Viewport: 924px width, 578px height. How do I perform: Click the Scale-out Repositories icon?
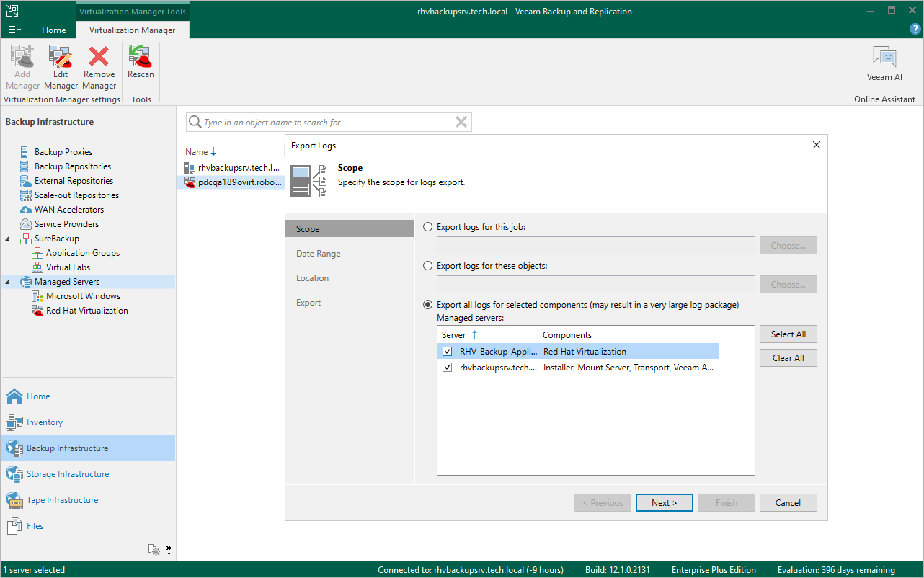[27, 195]
